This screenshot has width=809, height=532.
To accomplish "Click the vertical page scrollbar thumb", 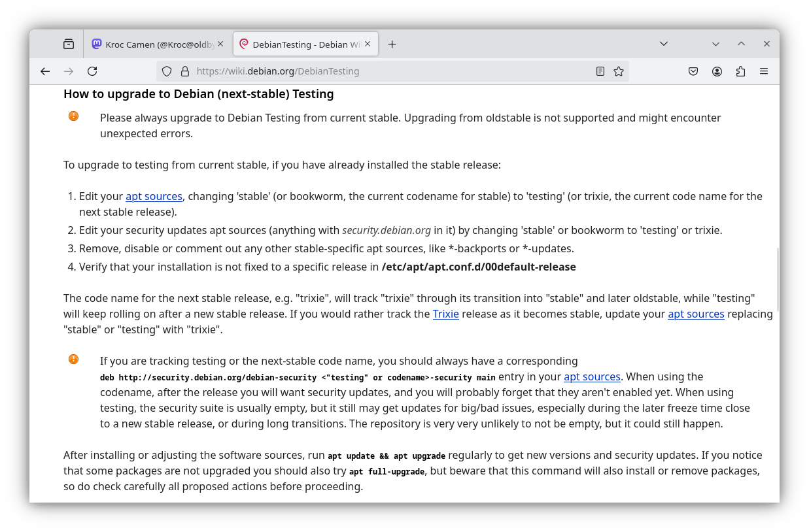I will pyautogui.click(x=777, y=279).
